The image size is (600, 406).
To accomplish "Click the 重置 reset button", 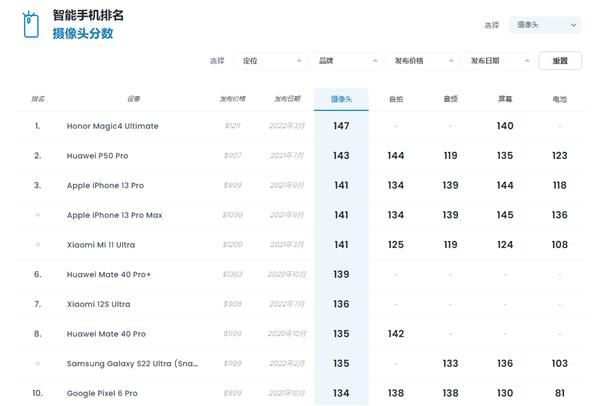I will [x=560, y=61].
